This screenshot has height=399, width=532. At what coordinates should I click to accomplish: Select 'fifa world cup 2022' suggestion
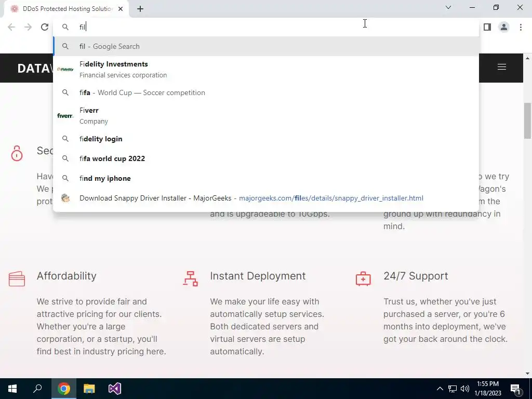tap(266, 158)
